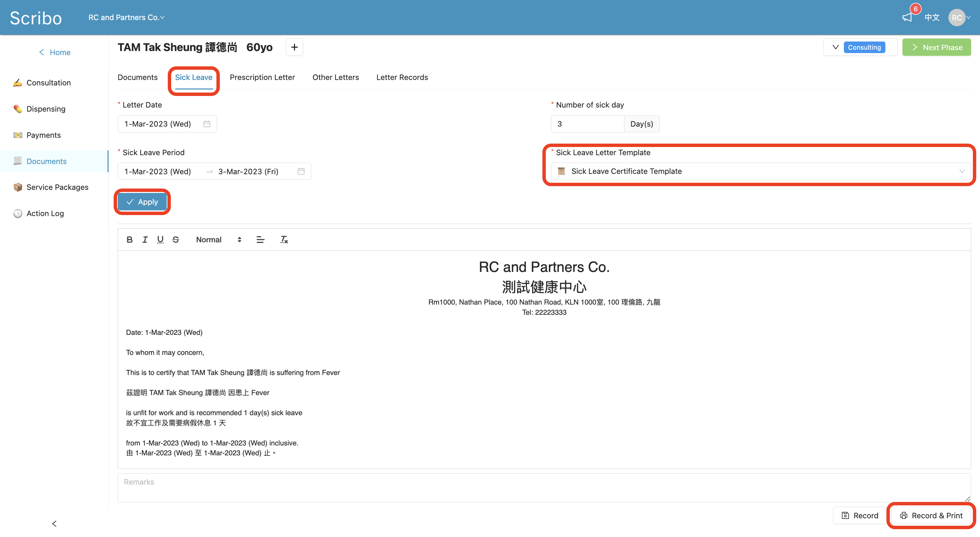Screen dimensions: 980x537
Task: Open the announcements megaphone notifications
Action: [907, 17]
